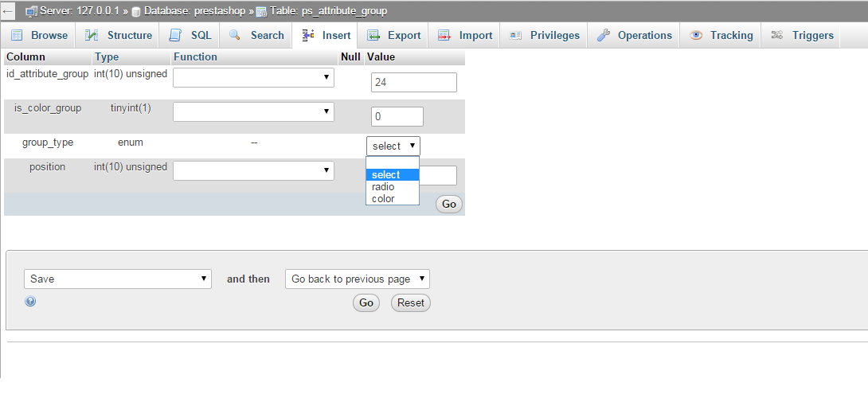868x398 pixels.
Task: Click the 'enum' type text
Action: 131,142
